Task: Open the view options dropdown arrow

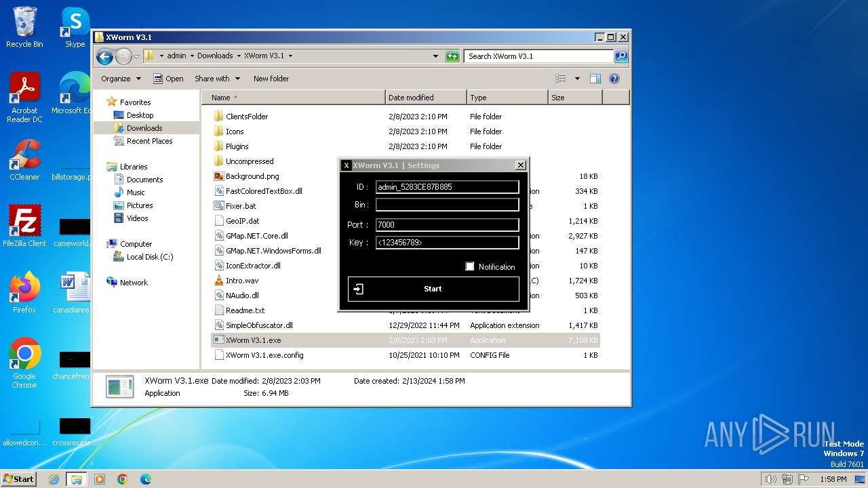Action: tap(577, 79)
